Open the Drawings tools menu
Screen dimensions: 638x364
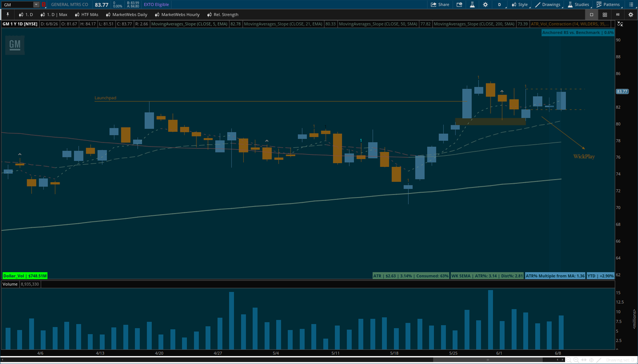coord(548,4)
